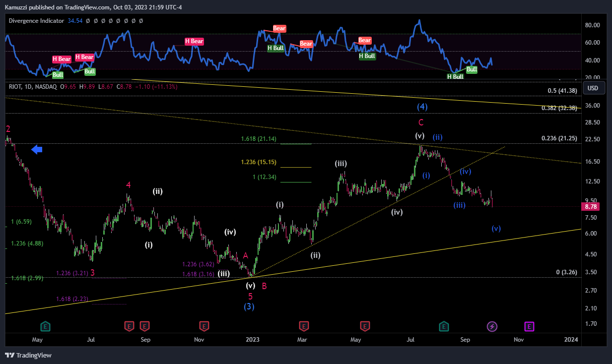This screenshot has width=612, height=364.
Task: Select the 1.236 (3.21) purple label
Action: point(71,273)
